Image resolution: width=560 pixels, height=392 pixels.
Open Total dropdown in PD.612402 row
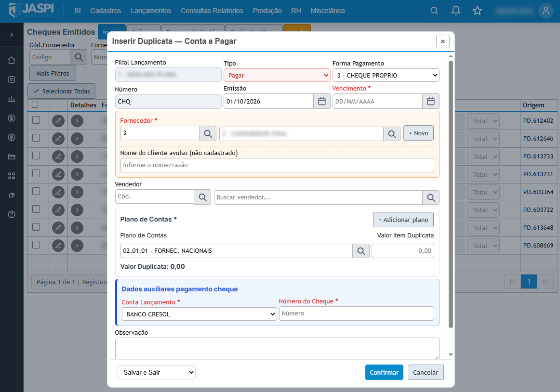coord(483,121)
